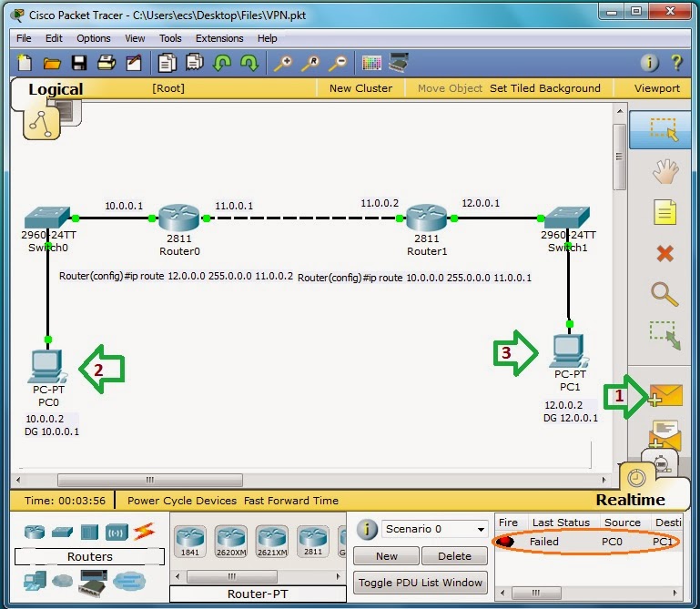Viewport: 700px width, 609px height.
Task: Click the Delete scenario button
Action: (454, 556)
